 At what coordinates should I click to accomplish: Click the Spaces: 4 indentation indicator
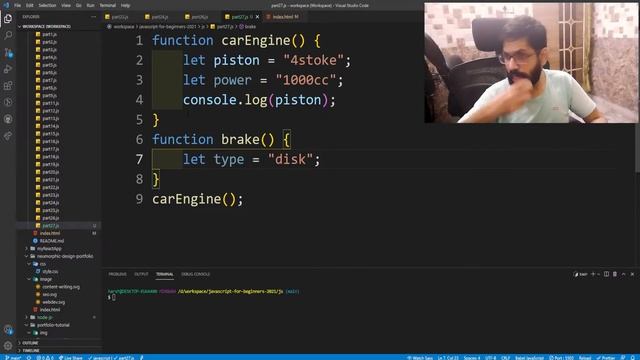[471, 358]
